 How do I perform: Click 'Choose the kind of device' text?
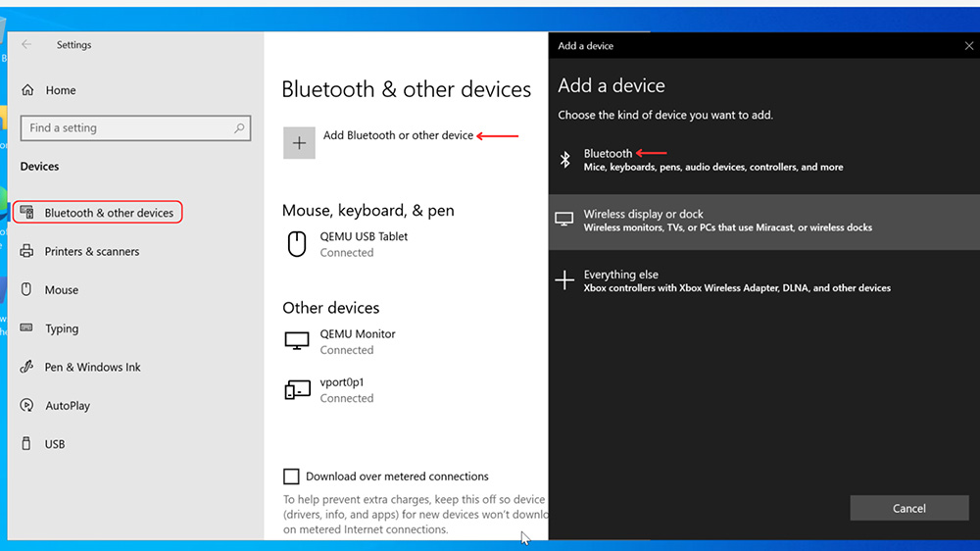pyautogui.click(x=665, y=115)
